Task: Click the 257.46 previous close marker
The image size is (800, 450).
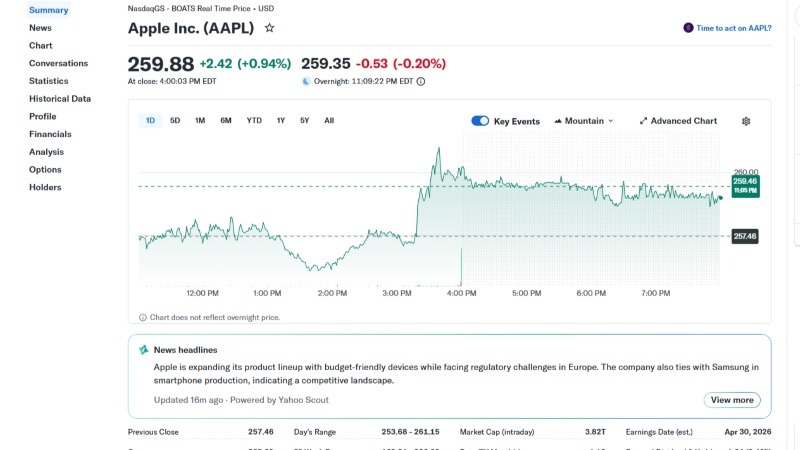Action: coord(744,236)
